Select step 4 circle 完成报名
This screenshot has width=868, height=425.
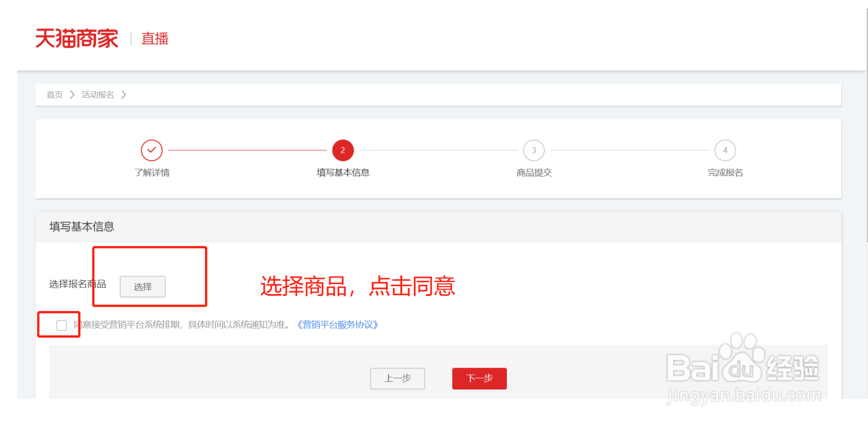[x=725, y=150]
